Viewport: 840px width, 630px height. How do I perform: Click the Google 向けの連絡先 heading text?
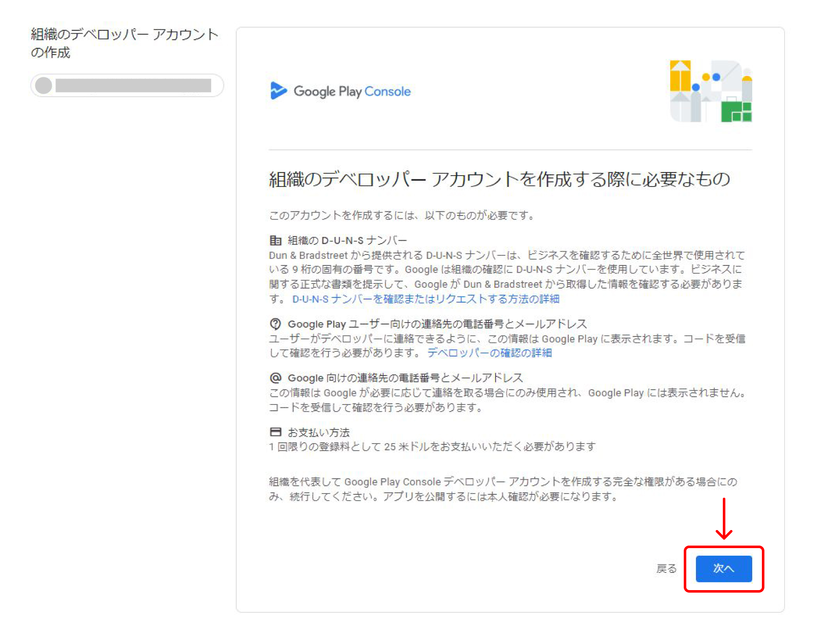tap(405, 378)
